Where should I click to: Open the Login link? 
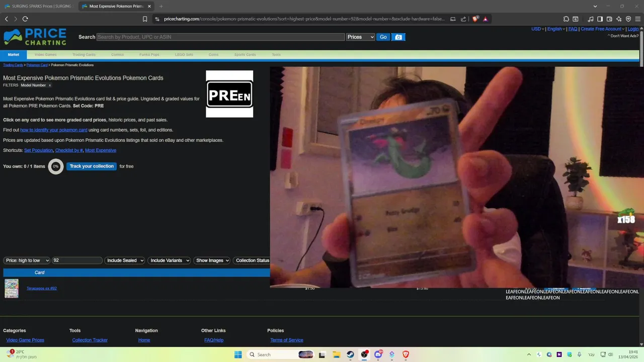click(x=633, y=29)
